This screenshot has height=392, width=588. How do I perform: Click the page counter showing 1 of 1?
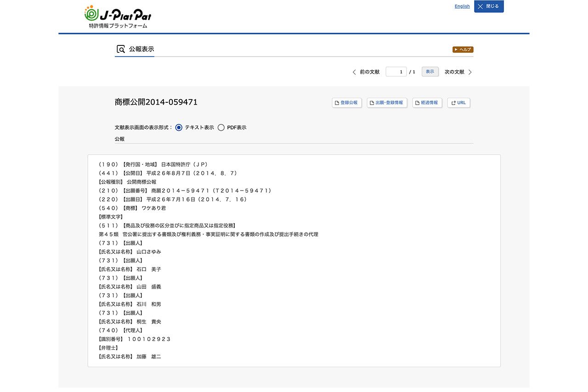412,72
